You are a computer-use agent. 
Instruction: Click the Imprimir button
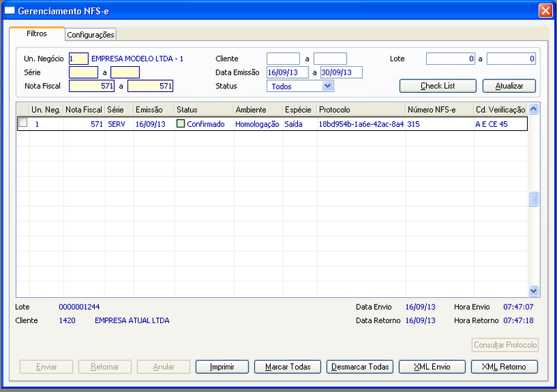222,367
